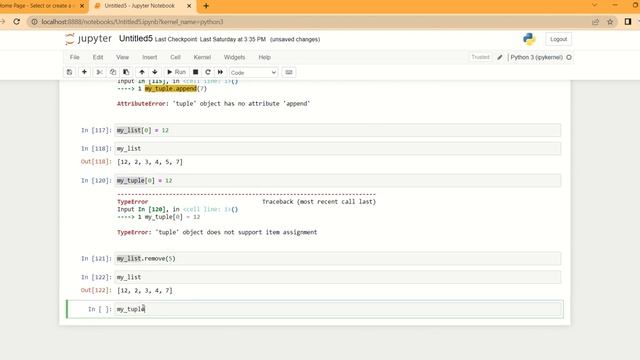Open the Widgets menu
Viewport: 640px width, 360px height.
pyautogui.click(x=234, y=57)
